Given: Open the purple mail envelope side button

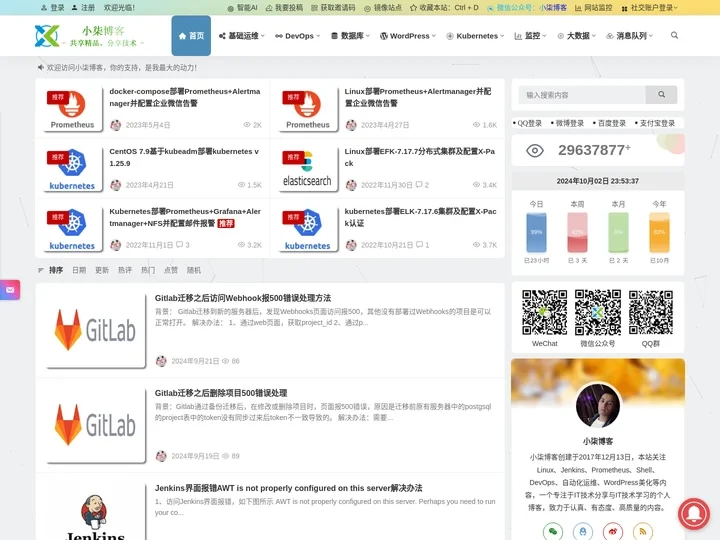Looking at the screenshot, I should [10, 290].
